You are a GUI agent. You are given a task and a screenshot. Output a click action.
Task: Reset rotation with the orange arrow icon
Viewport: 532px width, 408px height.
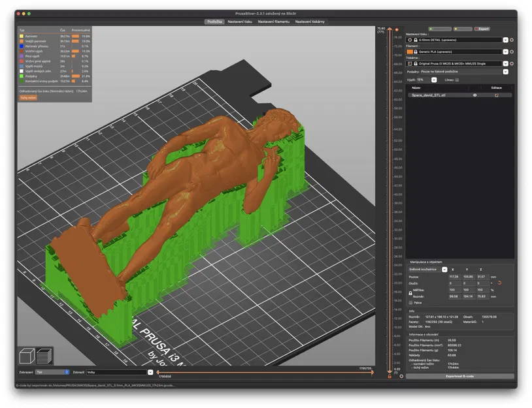(x=499, y=283)
